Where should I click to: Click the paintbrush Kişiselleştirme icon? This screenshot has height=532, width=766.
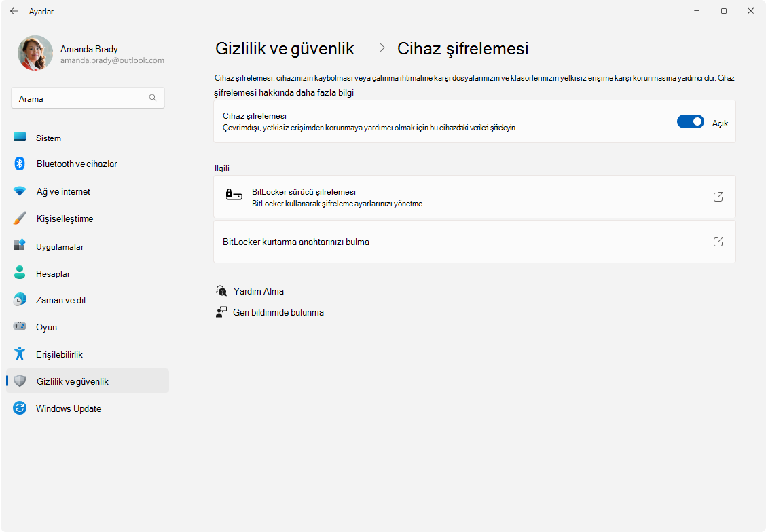[20, 218]
